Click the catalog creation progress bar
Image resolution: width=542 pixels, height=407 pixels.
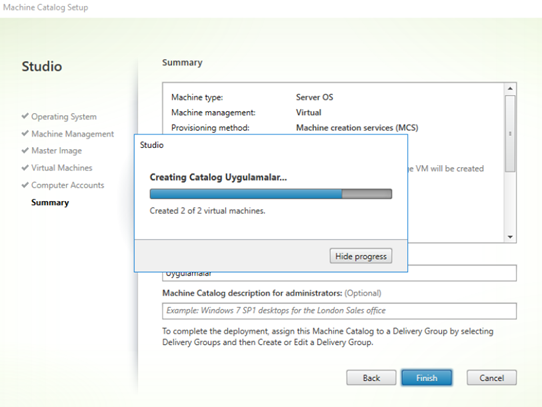click(x=271, y=194)
